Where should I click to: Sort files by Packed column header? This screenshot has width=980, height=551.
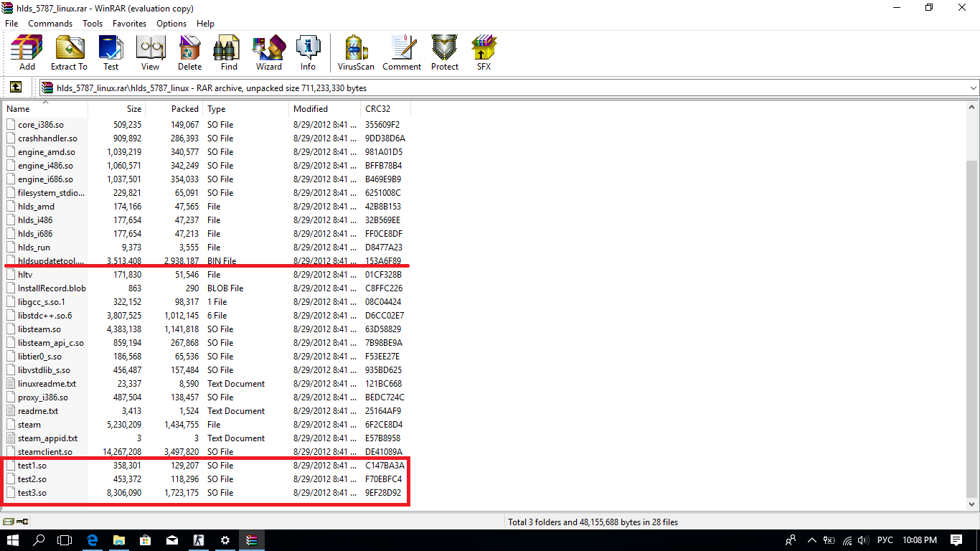174,109
